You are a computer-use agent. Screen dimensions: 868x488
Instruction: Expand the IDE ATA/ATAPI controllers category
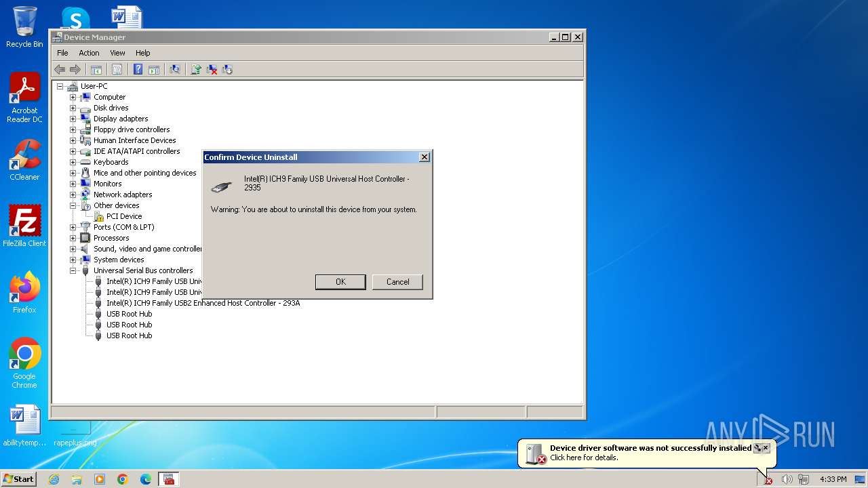73,151
